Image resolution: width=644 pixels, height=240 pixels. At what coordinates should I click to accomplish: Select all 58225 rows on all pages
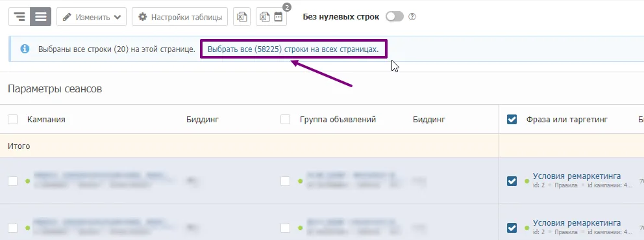click(x=293, y=49)
